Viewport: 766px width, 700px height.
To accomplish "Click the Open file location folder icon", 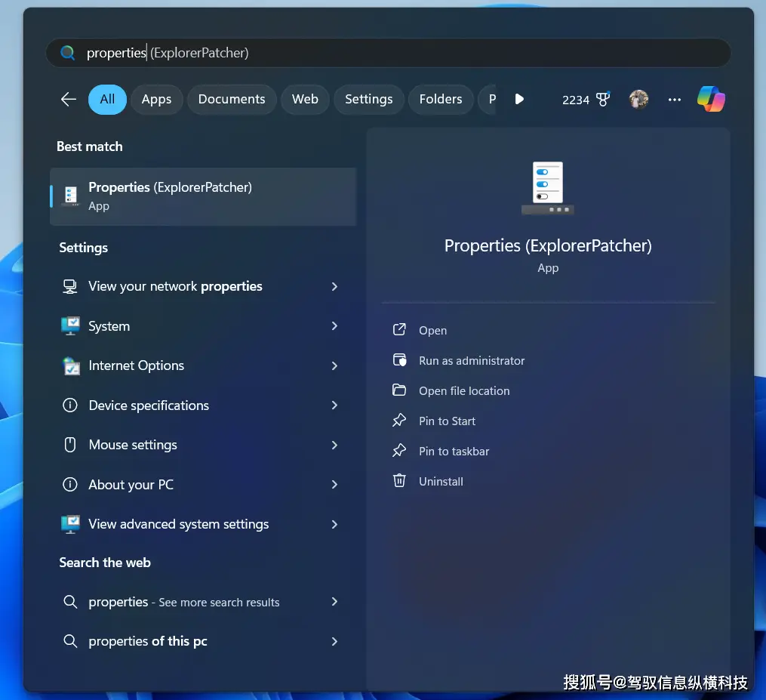I will click(x=399, y=390).
